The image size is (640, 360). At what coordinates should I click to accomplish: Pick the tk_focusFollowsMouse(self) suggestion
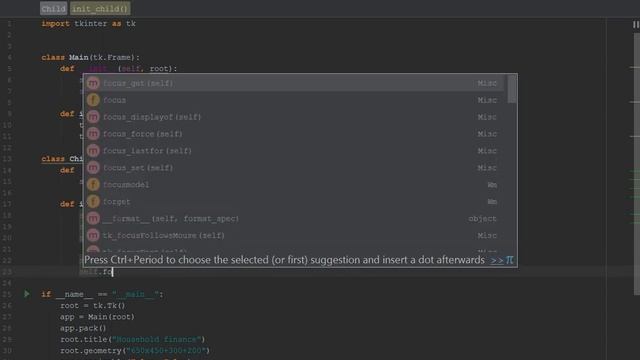[x=294, y=236]
